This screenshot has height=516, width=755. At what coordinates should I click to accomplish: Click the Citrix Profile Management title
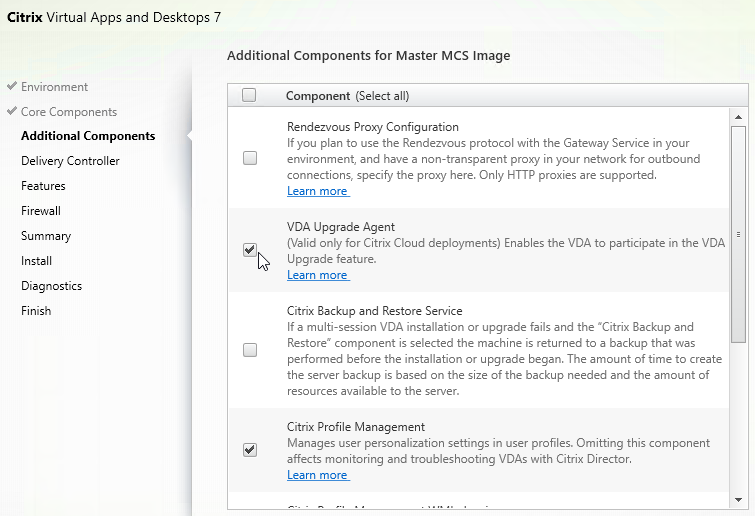[x=356, y=427]
